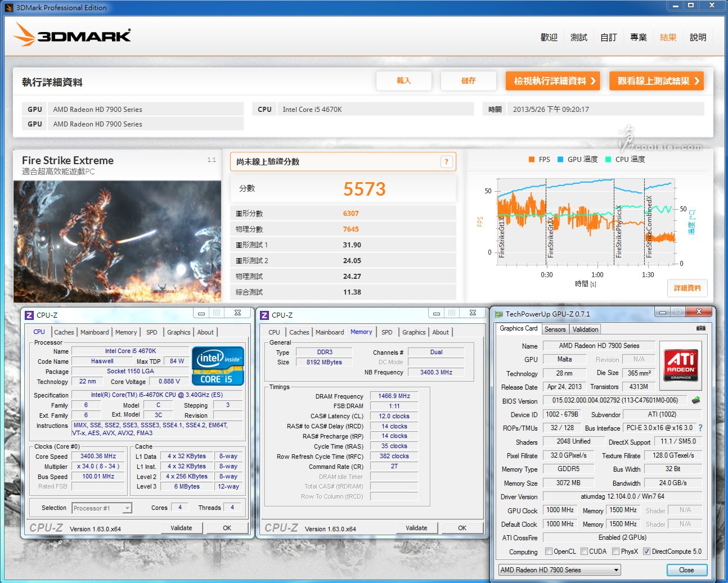Switch to Sensors tab in GPU-Z
The height and width of the screenshot is (583, 728).
[555, 329]
